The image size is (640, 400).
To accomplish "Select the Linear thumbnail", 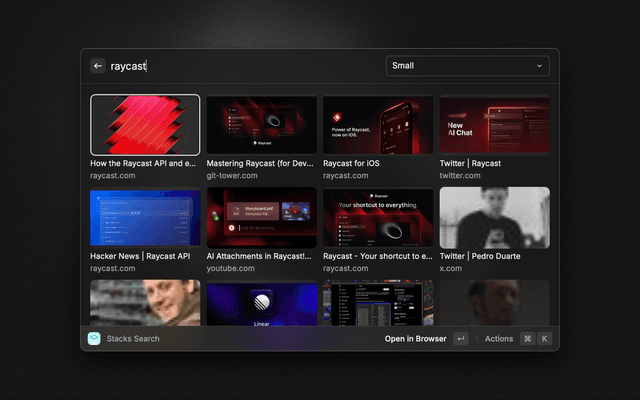I will (261, 302).
